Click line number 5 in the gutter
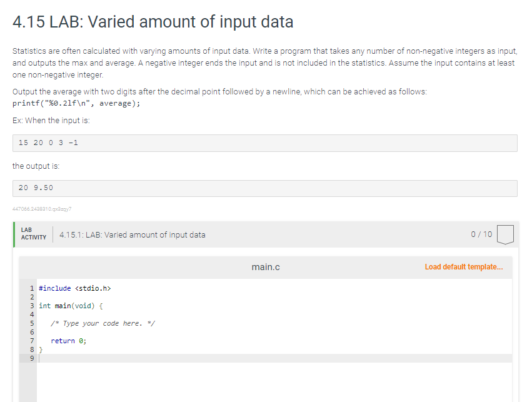Screen dimensions: 532x402 [x=31, y=323]
